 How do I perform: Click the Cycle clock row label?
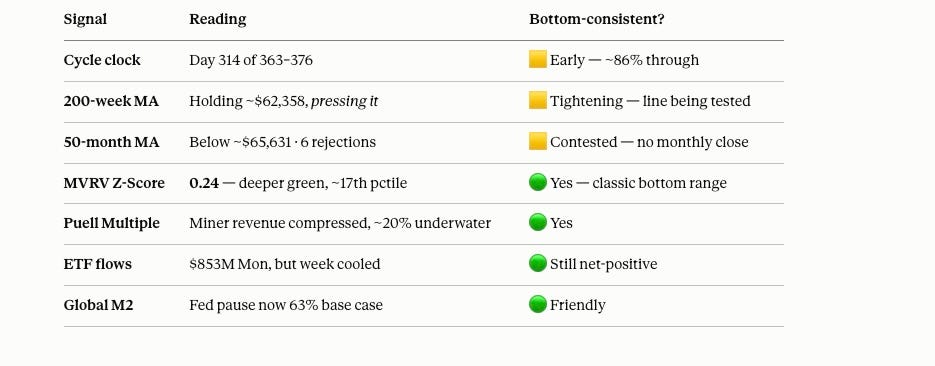coord(102,60)
